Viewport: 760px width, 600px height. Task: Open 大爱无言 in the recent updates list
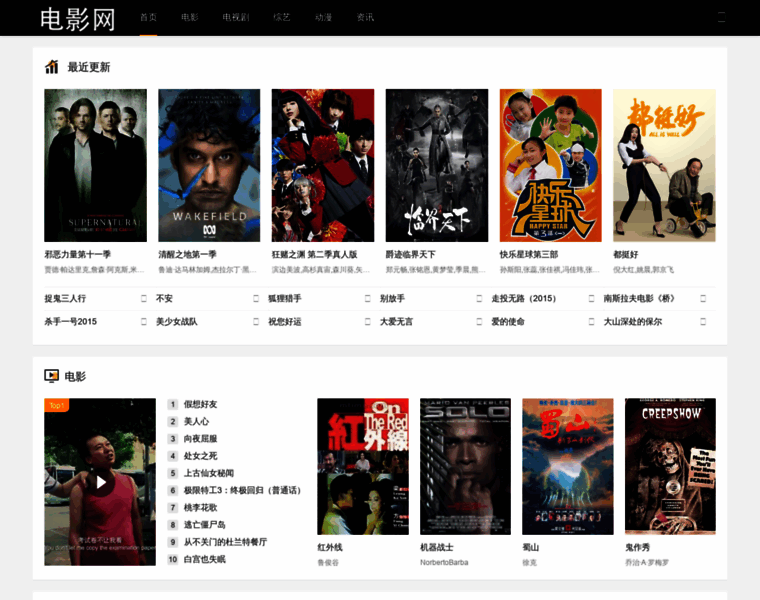[x=396, y=322]
